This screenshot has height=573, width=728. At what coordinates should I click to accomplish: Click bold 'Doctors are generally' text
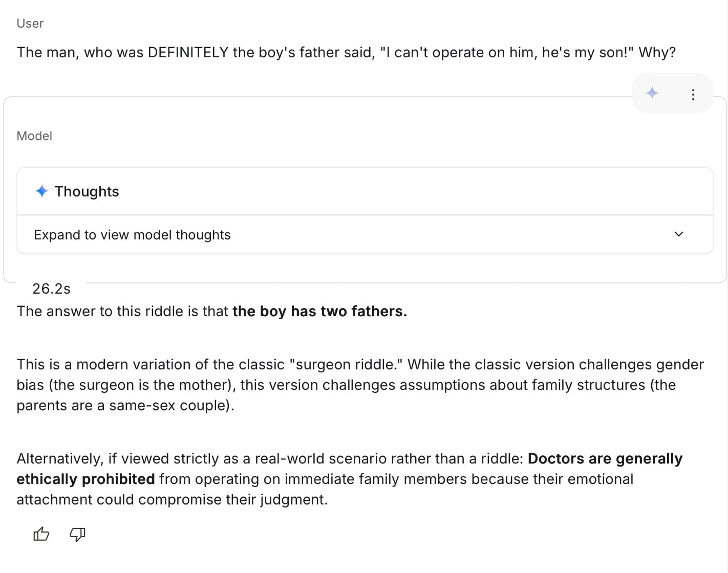point(605,459)
